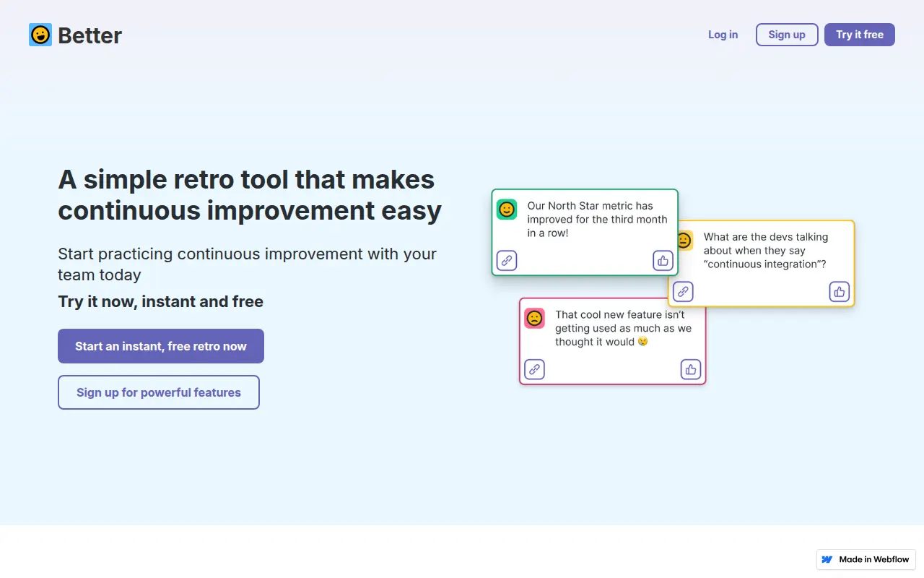Upvote the cool new feature card
The height and width of the screenshot is (578, 924).
(691, 369)
